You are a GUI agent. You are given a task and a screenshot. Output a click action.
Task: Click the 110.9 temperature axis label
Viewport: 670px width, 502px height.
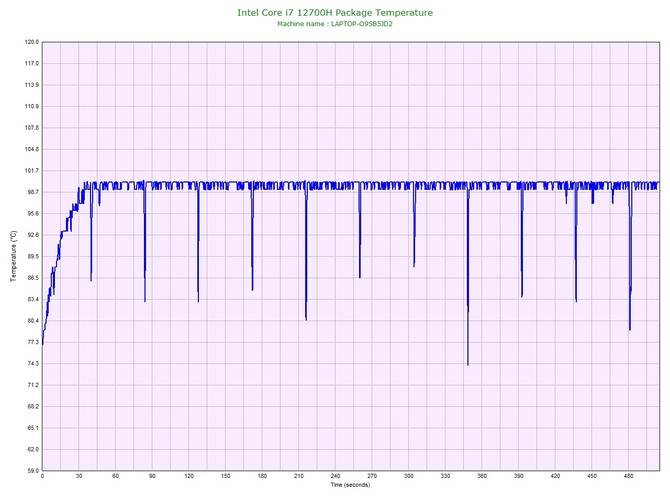(x=32, y=106)
